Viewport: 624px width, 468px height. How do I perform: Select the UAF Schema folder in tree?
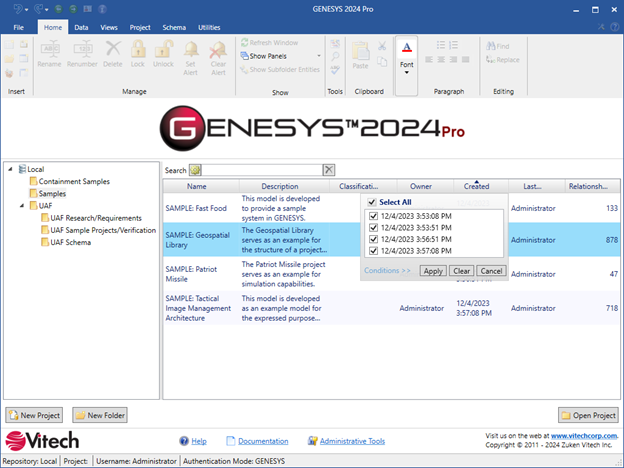(x=72, y=243)
